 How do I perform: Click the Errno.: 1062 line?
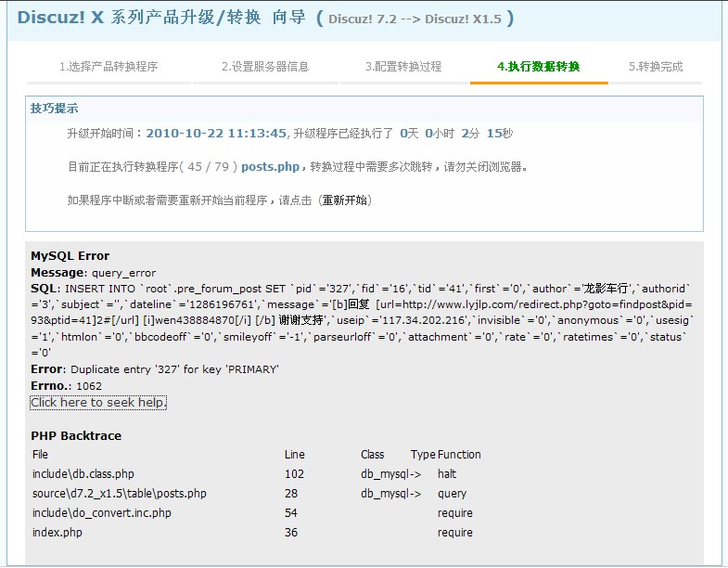67,386
